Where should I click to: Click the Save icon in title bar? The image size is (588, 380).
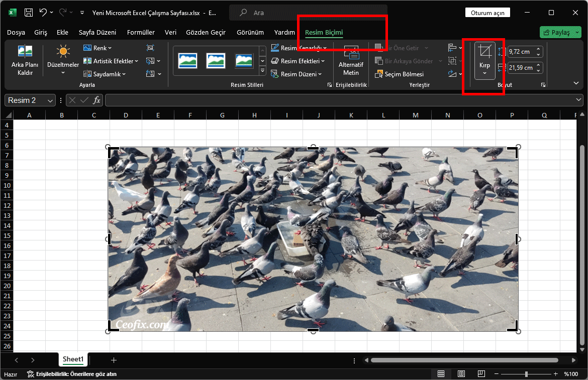tap(29, 13)
